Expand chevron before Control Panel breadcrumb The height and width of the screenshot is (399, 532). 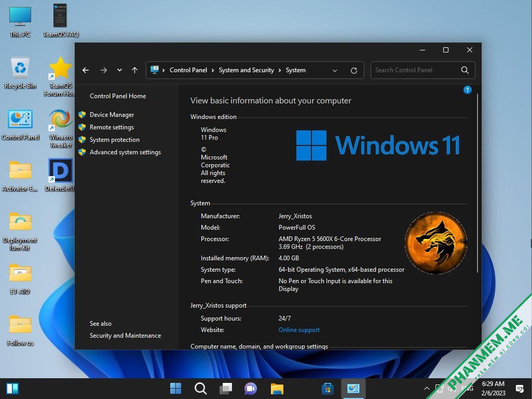click(163, 70)
